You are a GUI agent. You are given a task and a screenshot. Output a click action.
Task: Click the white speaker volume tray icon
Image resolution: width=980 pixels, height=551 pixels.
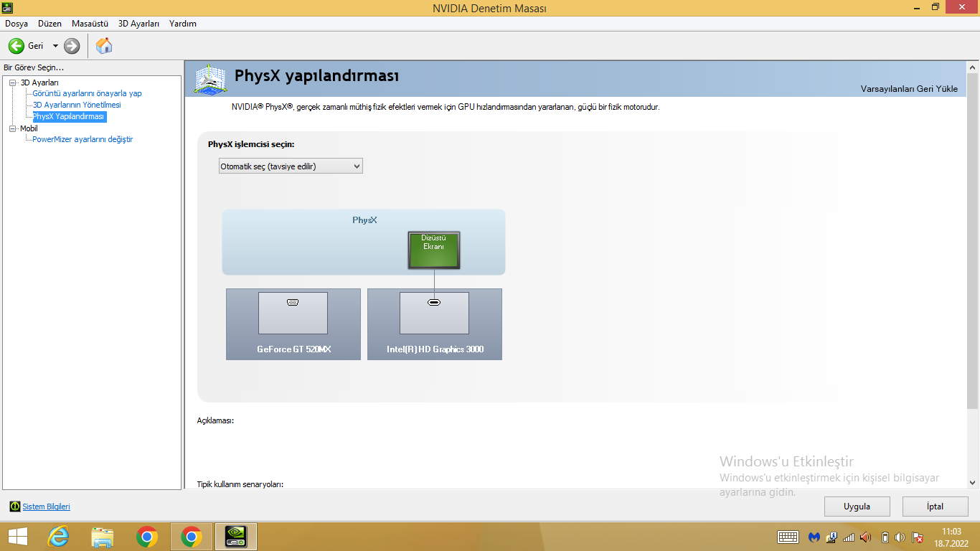(900, 537)
